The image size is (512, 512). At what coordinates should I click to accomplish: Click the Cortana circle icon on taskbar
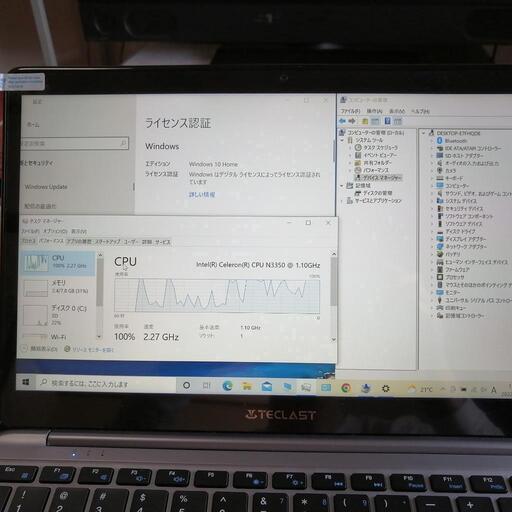[x=187, y=385]
